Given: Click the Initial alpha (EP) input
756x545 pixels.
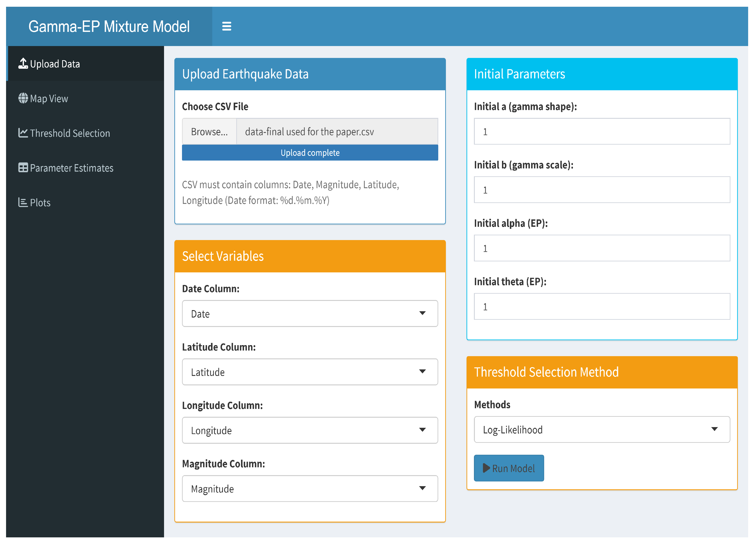Looking at the screenshot, I should [602, 248].
